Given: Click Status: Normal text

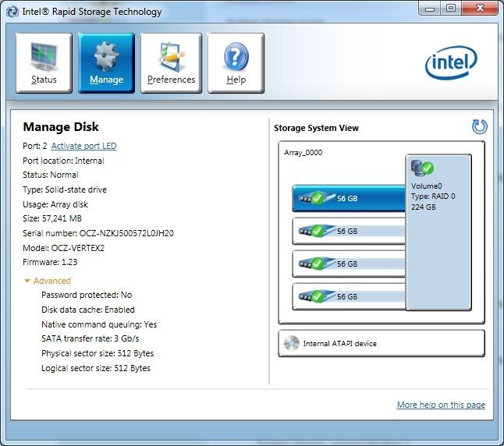Looking at the screenshot, I should click(51, 175).
